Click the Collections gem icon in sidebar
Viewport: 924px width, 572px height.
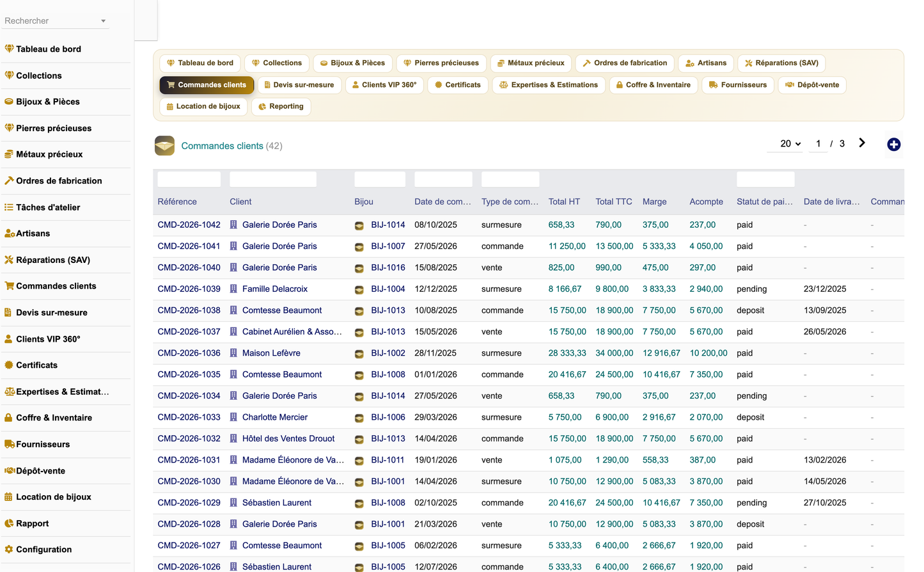[9, 75]
